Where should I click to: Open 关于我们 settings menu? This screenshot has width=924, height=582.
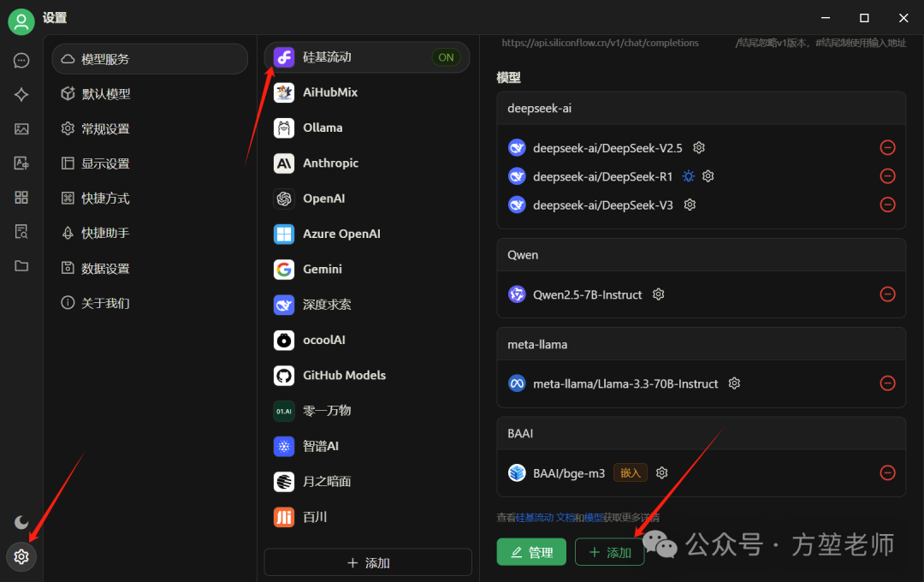pos(150,303)
